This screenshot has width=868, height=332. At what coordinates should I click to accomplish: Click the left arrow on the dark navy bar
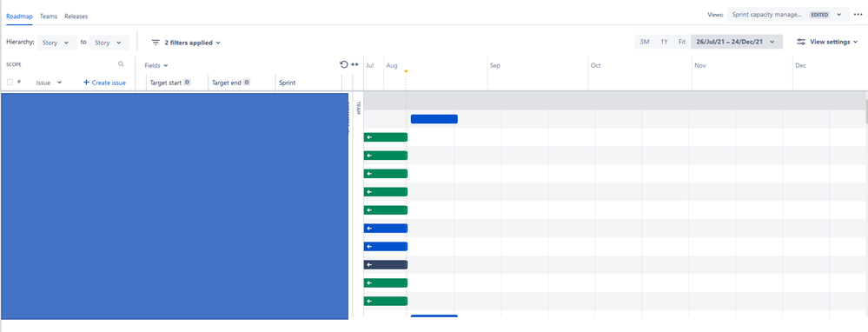[369, 265]
